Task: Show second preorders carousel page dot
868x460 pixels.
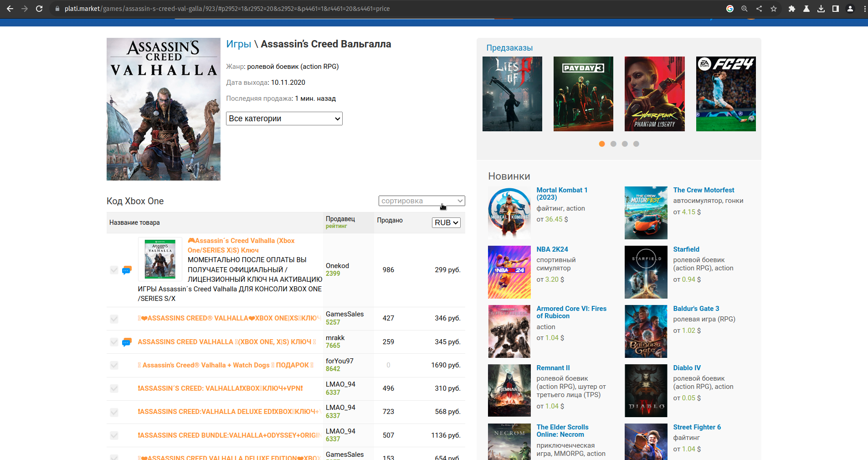Action: coord(613,144)
